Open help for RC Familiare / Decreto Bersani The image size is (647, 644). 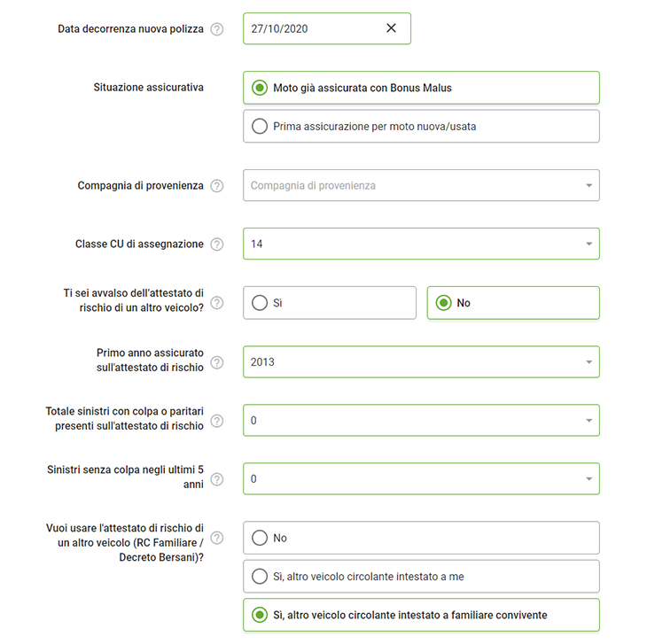tap(217, 538)
